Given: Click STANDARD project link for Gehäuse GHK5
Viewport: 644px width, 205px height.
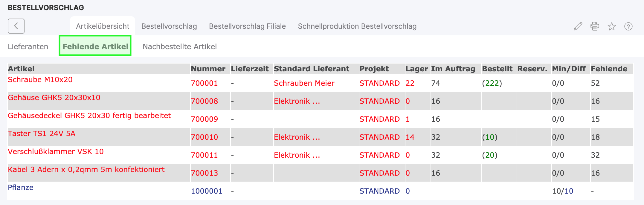Looking at the screenshot, I should click(380, 101).
